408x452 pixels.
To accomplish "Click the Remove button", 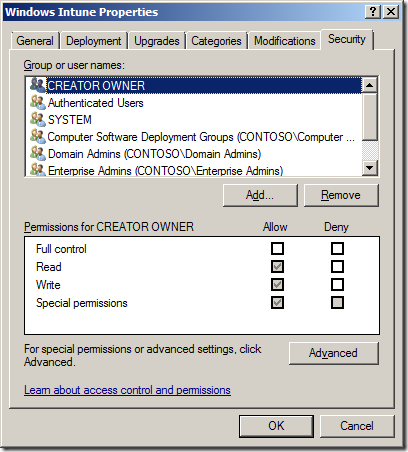I will tap(341, 195).
